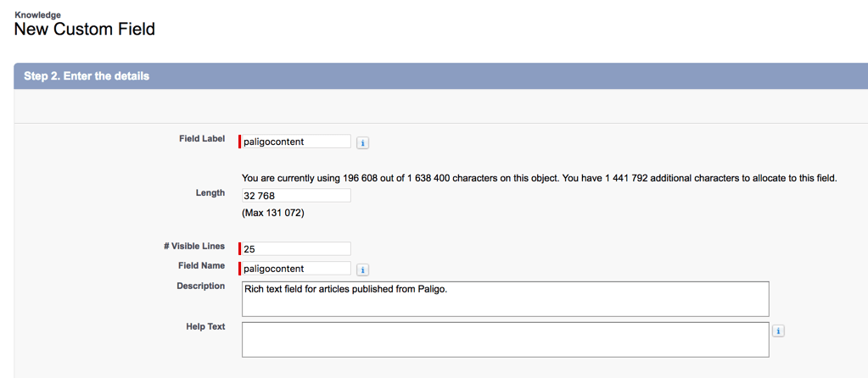Open the Help Text info icon

click(x=779, y=331)
